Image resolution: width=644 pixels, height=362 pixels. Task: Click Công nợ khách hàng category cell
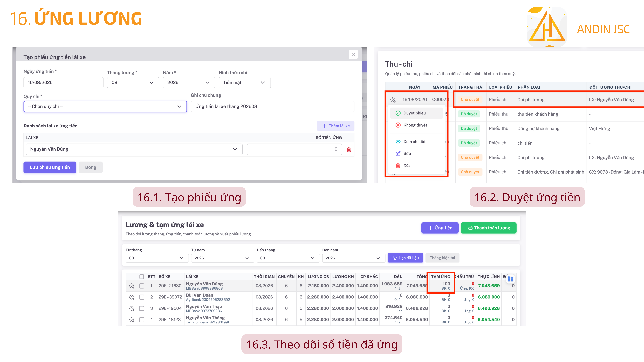tap(538, 129)
